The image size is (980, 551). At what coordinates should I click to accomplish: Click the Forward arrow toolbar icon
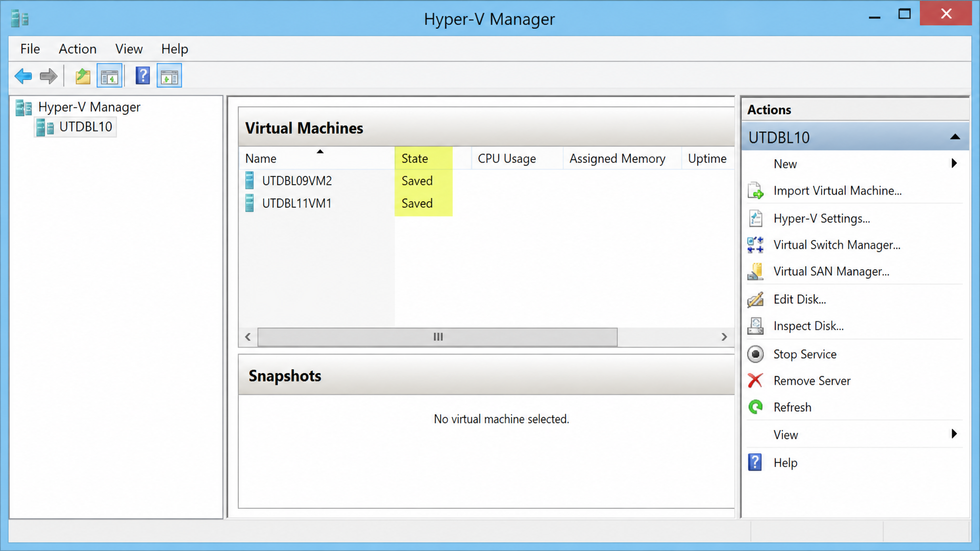coord(49,76)
